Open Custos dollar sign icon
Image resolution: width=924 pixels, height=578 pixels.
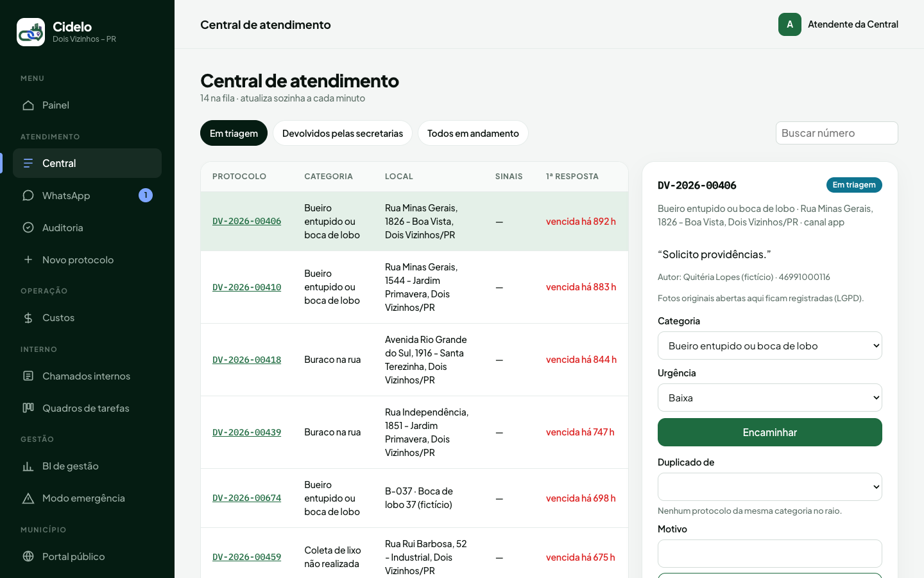pyautogui.click(x=28, y=318)
